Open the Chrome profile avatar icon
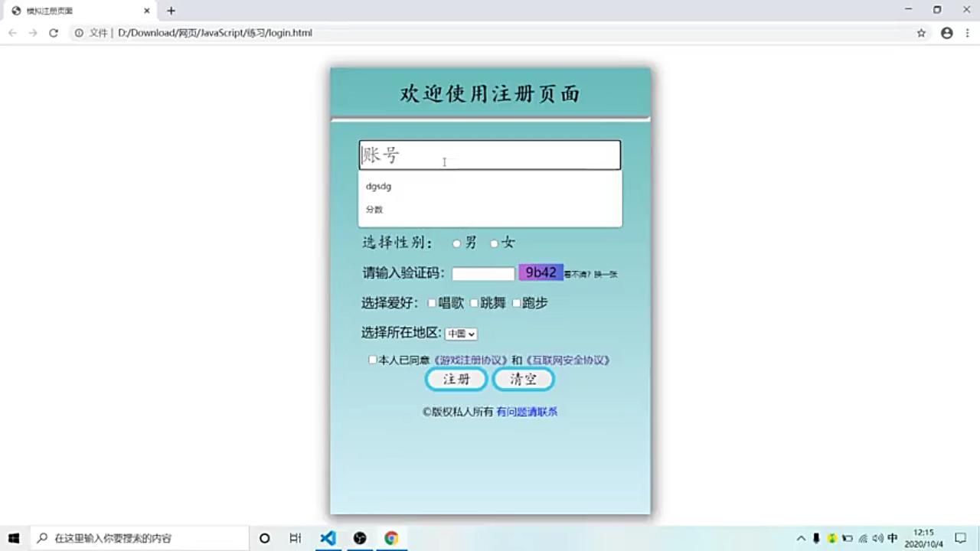Screen dimensions: 980x551 pos(947,33)
